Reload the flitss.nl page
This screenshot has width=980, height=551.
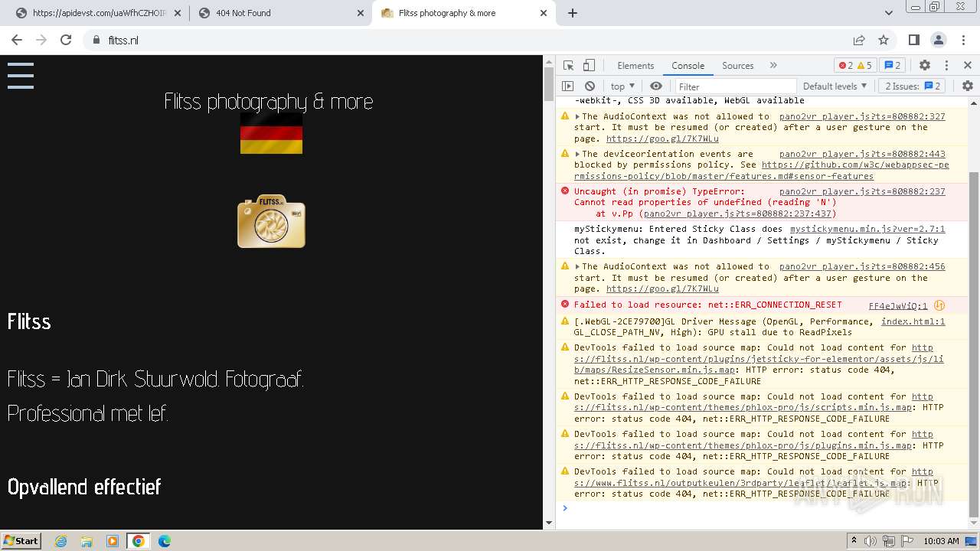(x=66, y=41)
